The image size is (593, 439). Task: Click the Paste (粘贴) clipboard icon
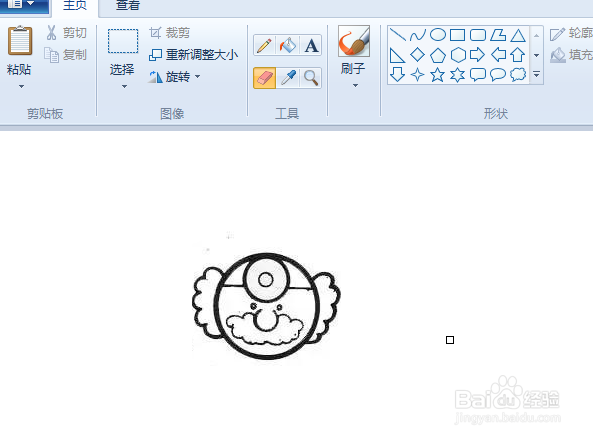point(20,40)
